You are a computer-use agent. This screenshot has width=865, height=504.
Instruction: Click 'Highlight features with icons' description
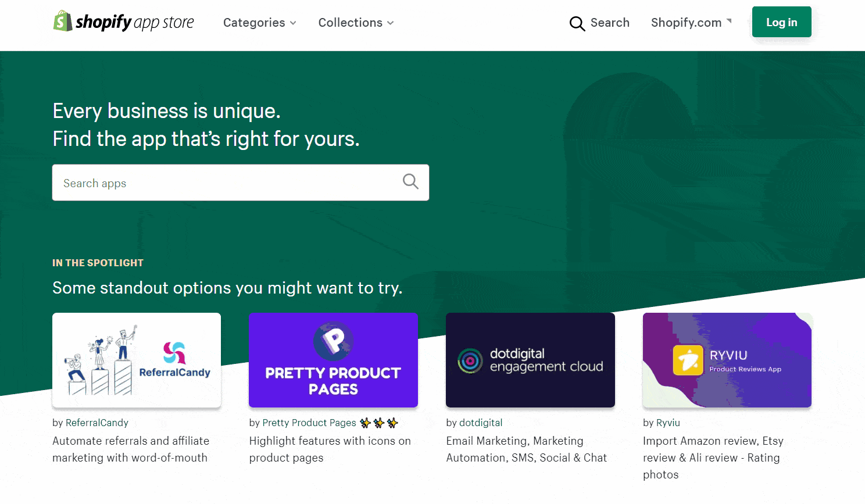click(330, 449)
